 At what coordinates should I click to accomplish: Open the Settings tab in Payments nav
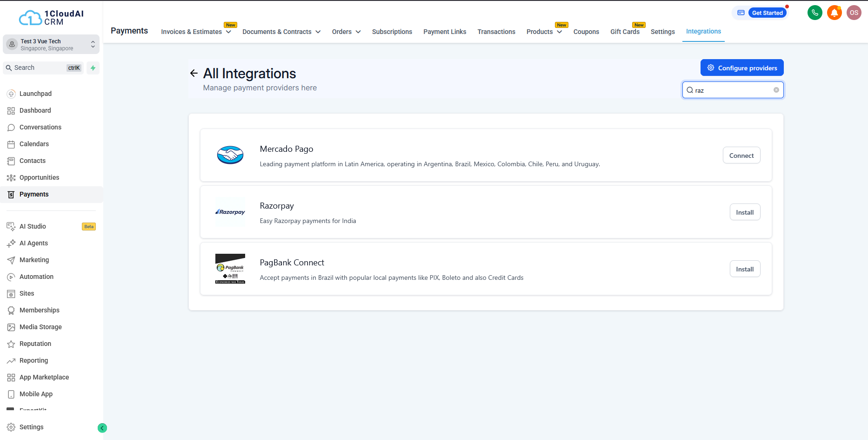662,32
